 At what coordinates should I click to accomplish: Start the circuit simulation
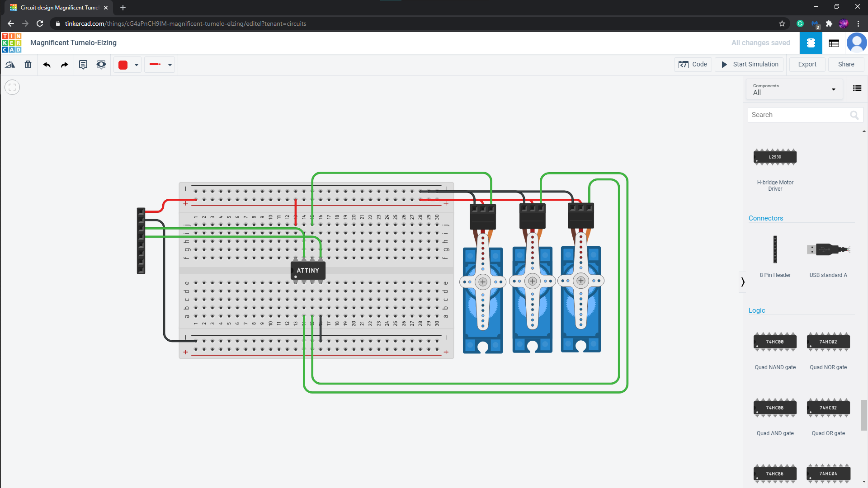(750, 64)
